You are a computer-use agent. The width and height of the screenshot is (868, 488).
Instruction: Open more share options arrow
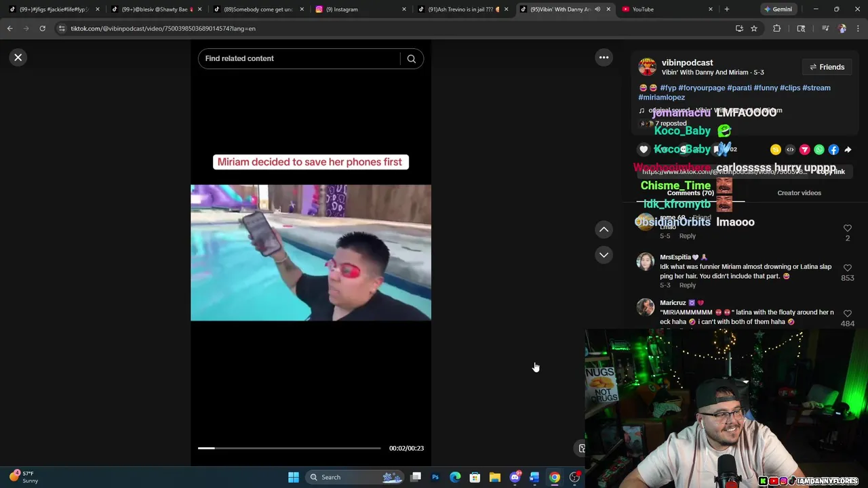848,150
